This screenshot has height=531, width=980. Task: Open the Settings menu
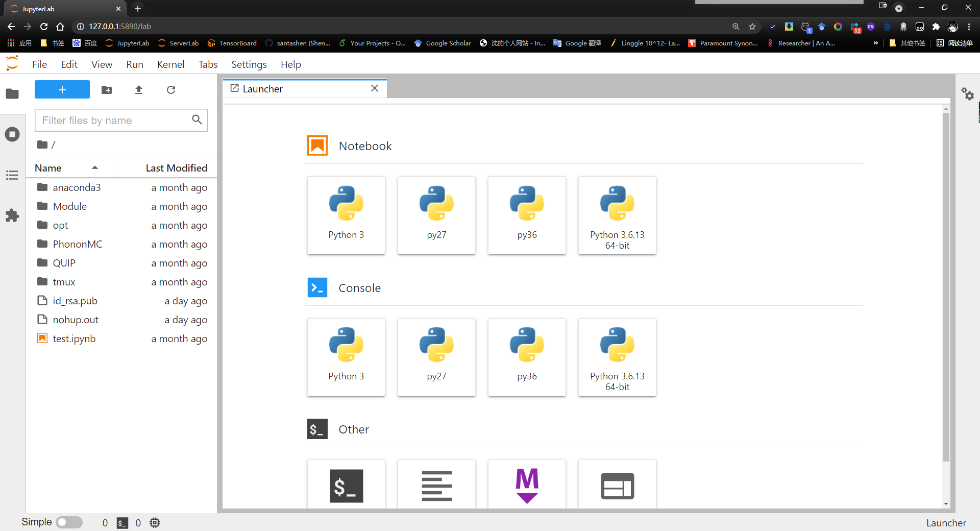pyautogui.click(x=249, y=64)
